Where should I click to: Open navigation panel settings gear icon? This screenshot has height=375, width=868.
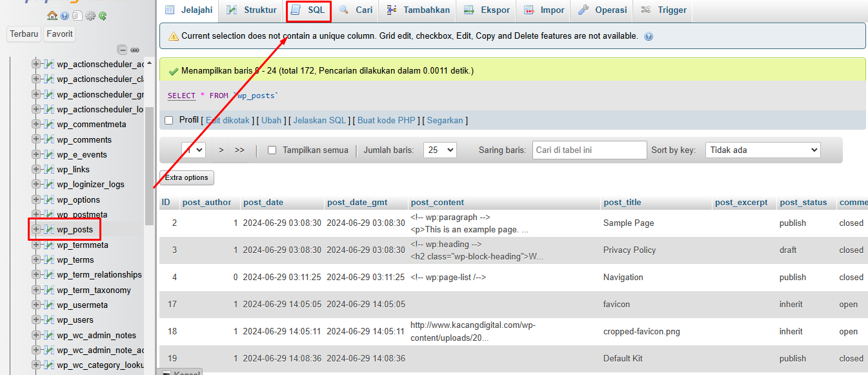(x=90, y=15)
